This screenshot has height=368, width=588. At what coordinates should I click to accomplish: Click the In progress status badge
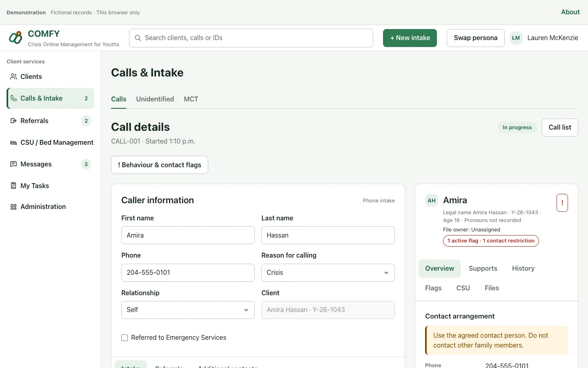(x=517, y=128)
